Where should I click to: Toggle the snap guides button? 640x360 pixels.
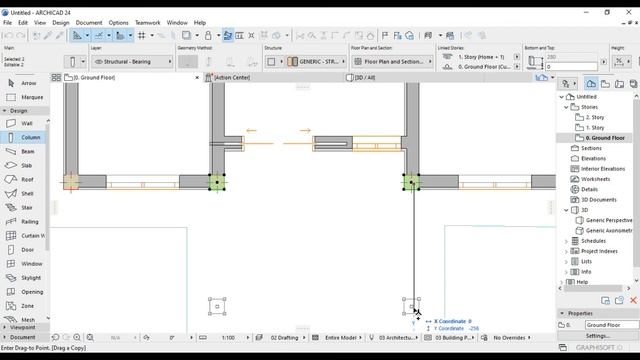coord(99,36)
